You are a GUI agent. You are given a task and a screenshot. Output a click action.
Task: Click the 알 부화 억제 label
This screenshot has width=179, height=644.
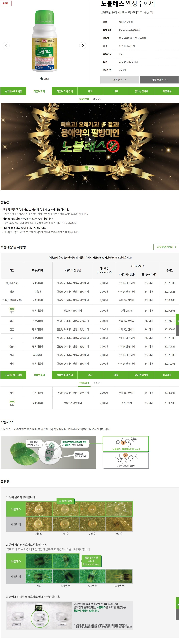[x=66, y=501]
